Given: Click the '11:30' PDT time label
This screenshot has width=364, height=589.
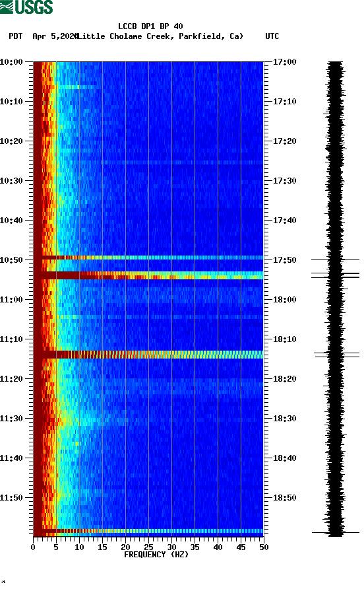Looking at the screenshot, I should (11, 419).
